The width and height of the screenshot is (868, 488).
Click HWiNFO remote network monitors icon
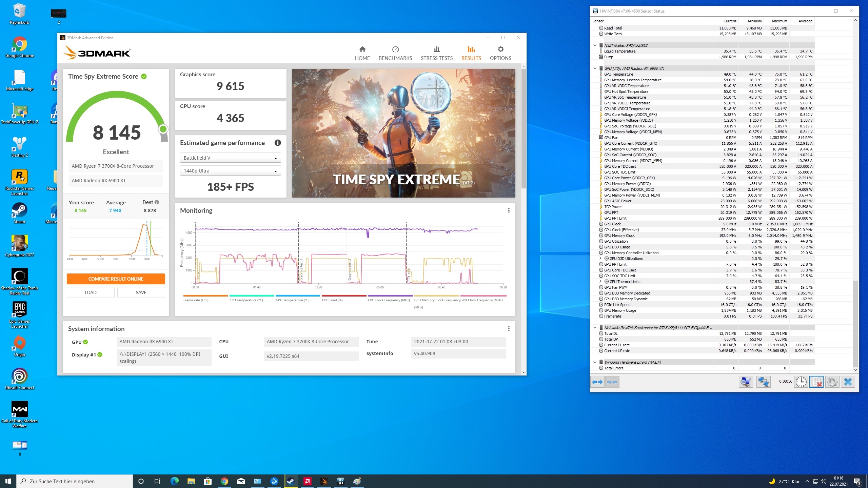763,382
